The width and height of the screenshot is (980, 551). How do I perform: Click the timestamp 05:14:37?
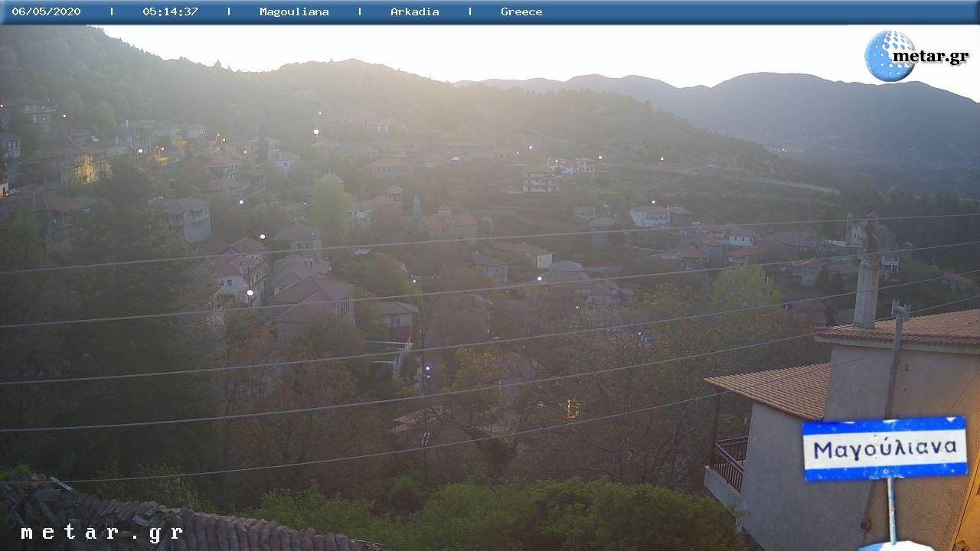pos(170,11)
